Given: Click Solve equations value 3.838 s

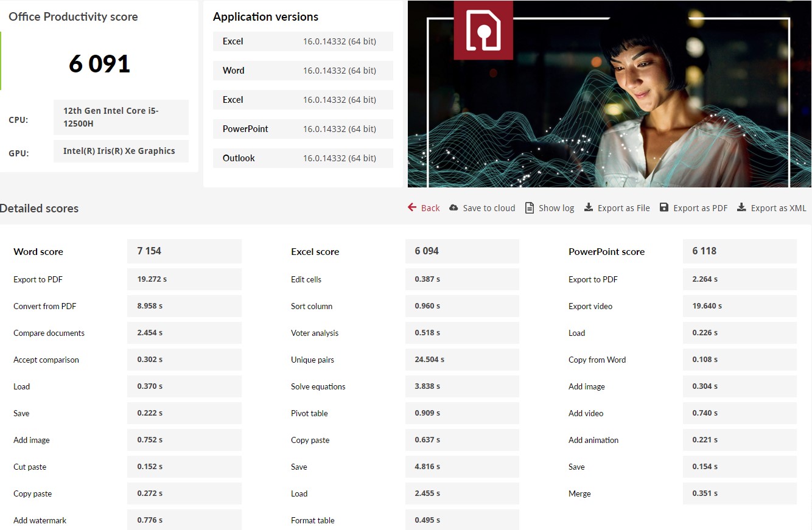Looking at the screenshot, I should coord(462,386).
